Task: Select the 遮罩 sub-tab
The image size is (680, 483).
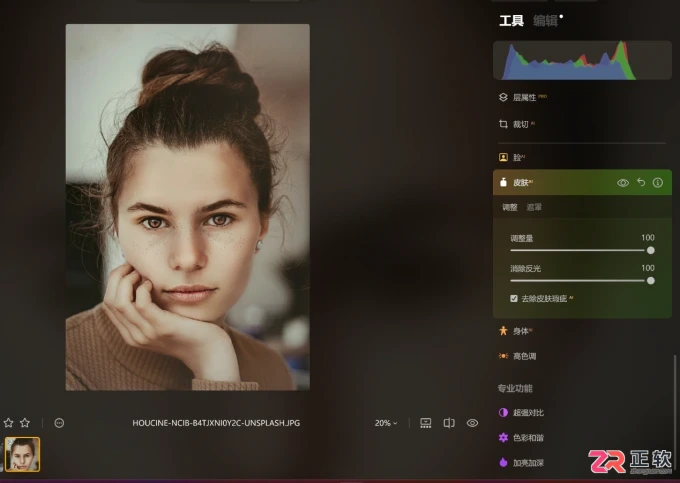Action: coord(534,207)
